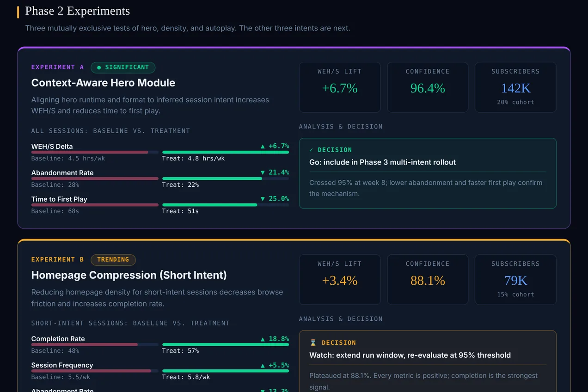Click the down triangle next to 21.4%
Image resolution: width=588 pixels, height=392 pixels.
click(x=263, y=172)
